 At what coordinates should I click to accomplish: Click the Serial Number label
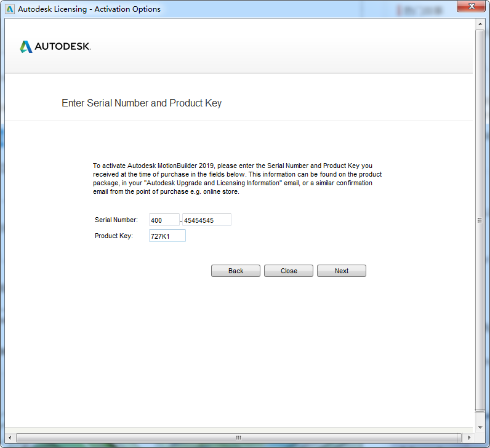tap(116, 220)
